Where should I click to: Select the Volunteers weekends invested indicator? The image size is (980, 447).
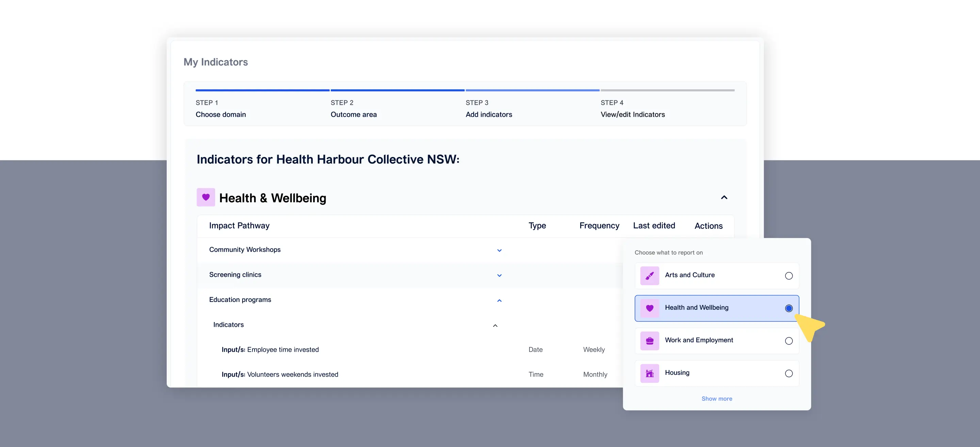point(280,374)
